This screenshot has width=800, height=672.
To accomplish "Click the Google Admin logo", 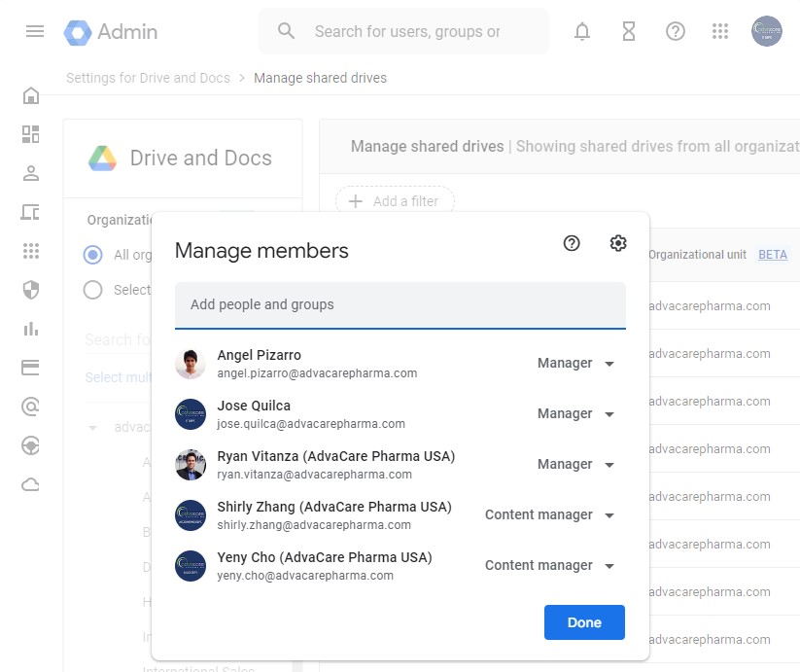I will coord(111,32).
